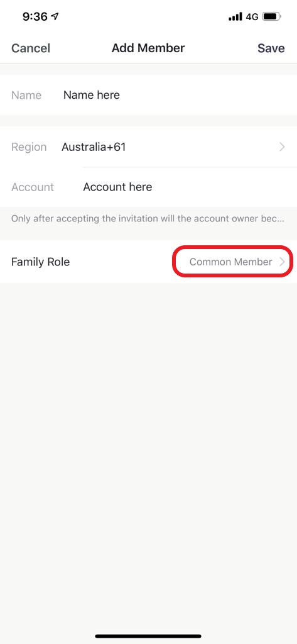
Task: Tap the Add Member page title
Action: pyautogui.click(x=148, y=48)
